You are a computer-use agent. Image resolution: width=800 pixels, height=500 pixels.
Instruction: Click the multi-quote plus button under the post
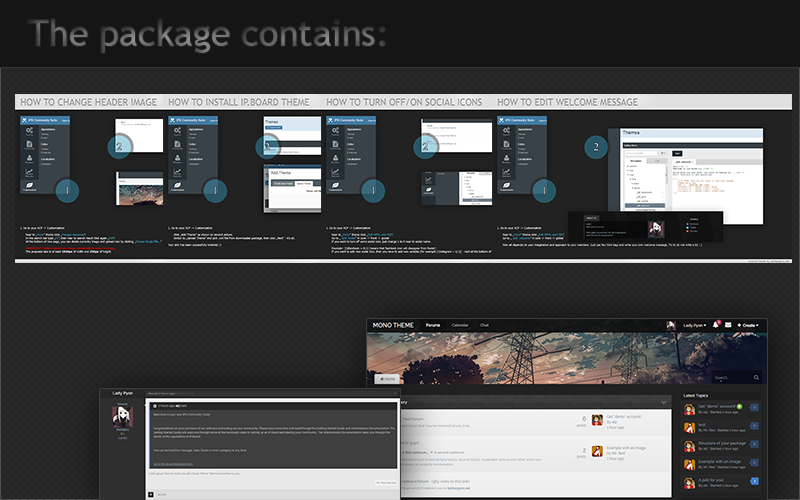point(151,494)
